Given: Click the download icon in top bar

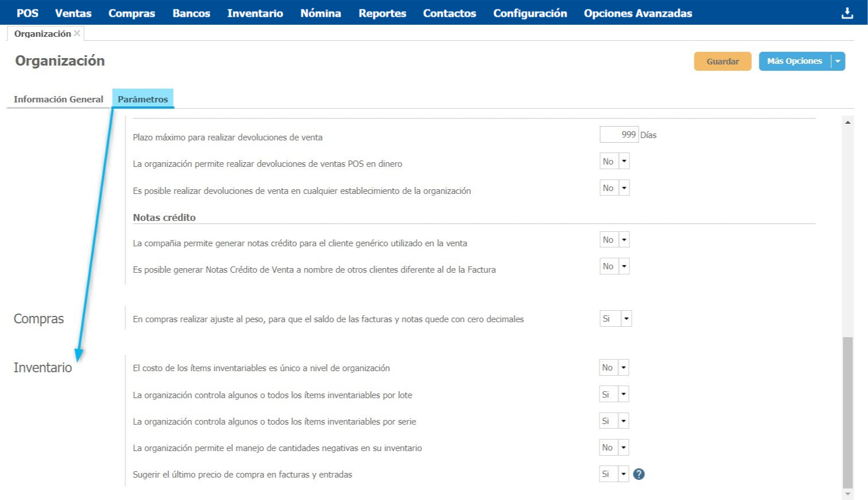Looking at the screenshot, I should 847,13.
